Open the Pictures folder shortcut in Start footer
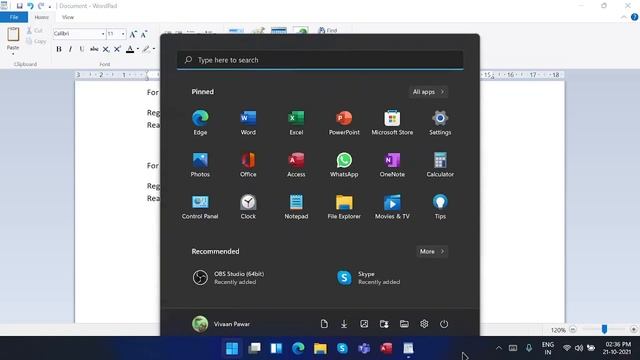 point(364,324)
